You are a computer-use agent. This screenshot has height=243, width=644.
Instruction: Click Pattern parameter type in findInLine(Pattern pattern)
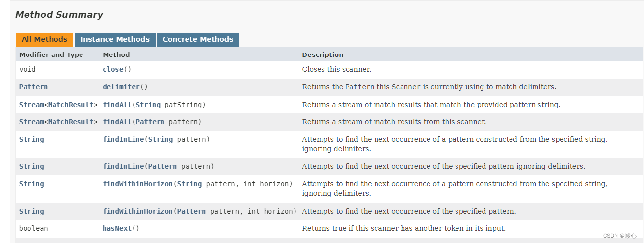[x=162, y=166]
